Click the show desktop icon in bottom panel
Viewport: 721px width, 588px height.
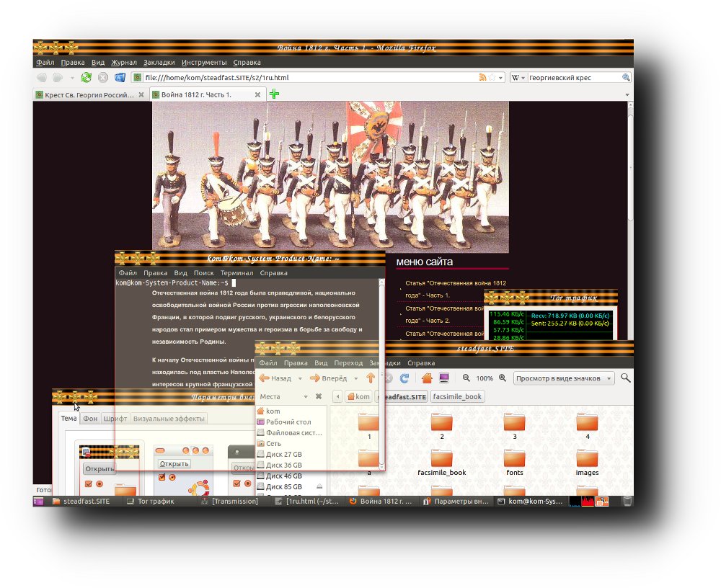pyautogui.click(x=38, y=501)
